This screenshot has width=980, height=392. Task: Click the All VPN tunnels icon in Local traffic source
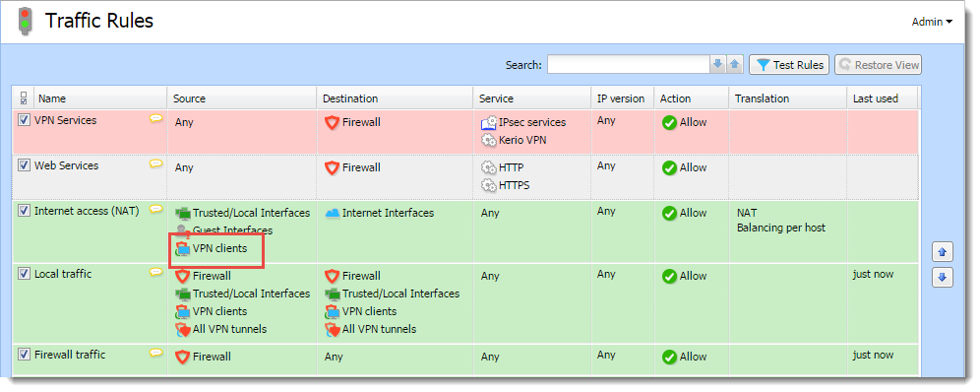[182, 329]
